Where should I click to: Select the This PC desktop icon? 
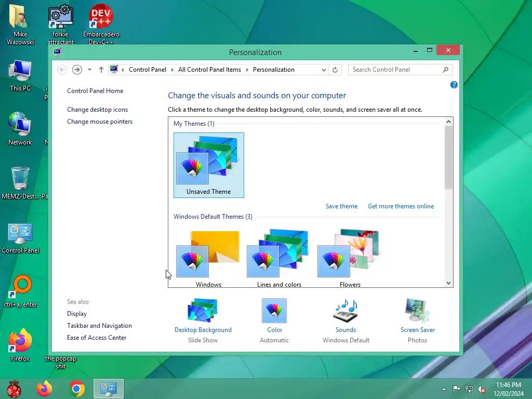pyautogui.click(x=20, y=75)
